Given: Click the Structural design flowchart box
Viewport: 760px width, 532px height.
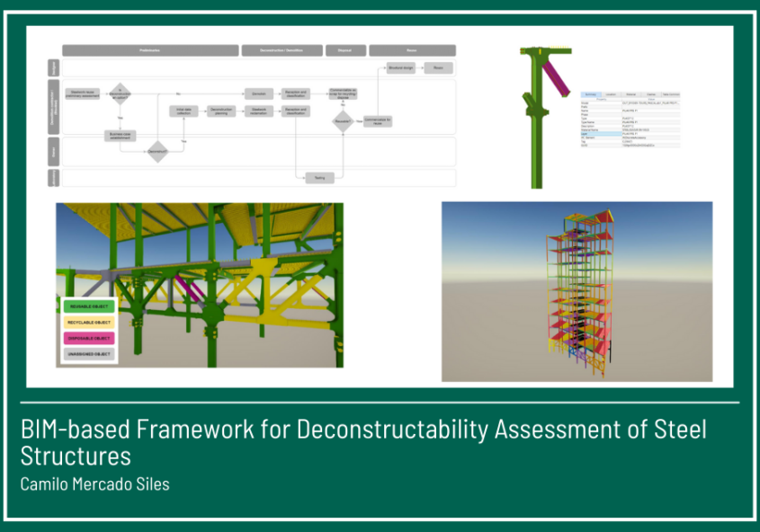Looking at the screenshot, I should point(400,67).
